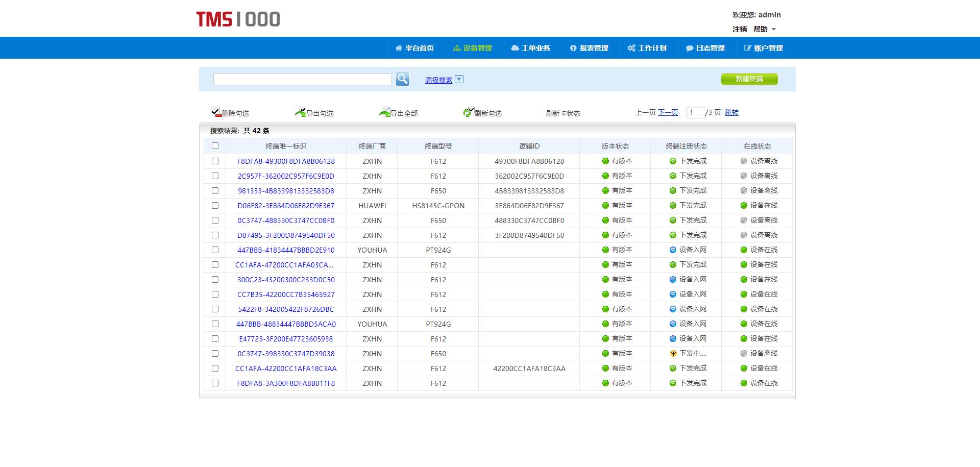Click the TMS1000 logo
Screen dimensions: 980x467
(x=238, y=19)
